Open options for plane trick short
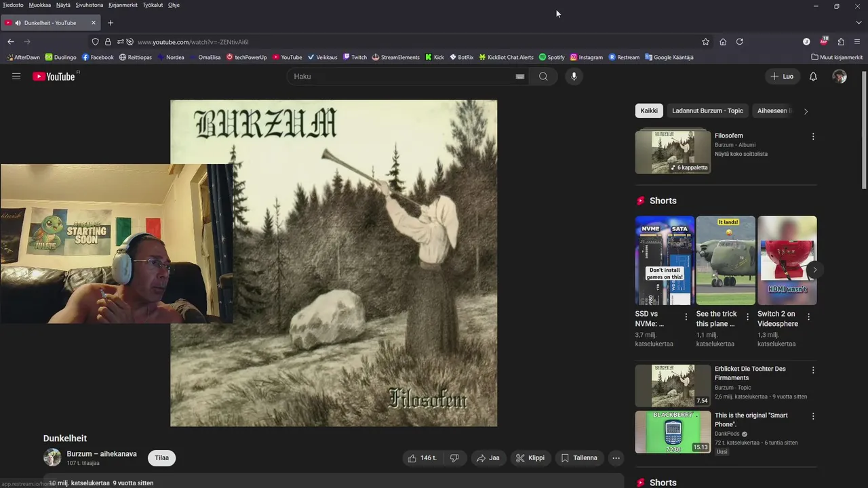The width and height of the screenshot is (868, 488). coord(747,317)
